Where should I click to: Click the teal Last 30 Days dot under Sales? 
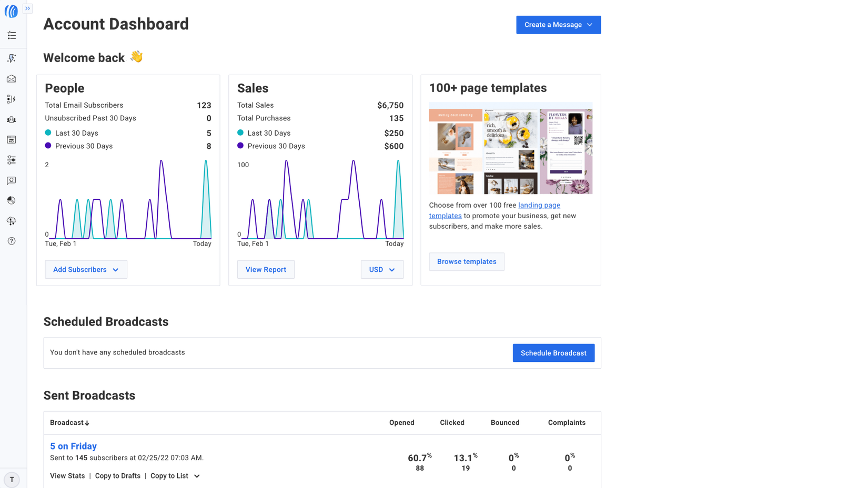click(x=240, y=133)
